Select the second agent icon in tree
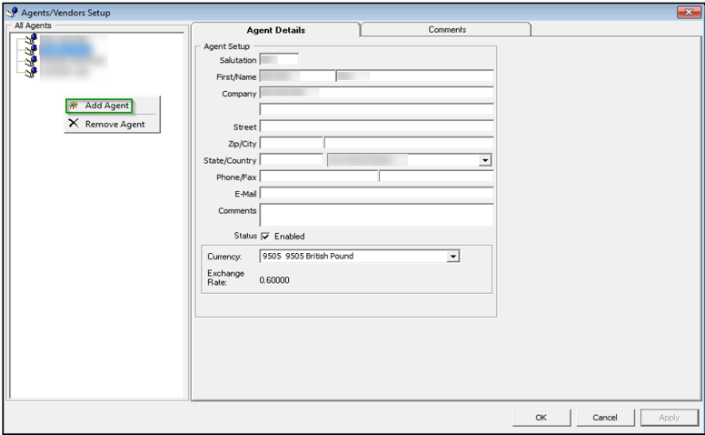The image size is (705, 435). (31, 50)
